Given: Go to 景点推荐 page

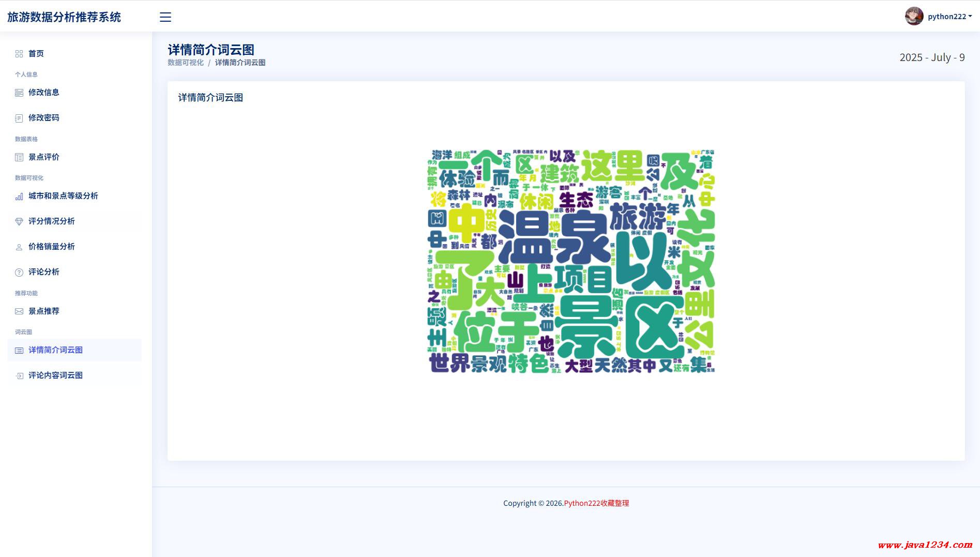Looking at the screenshot, I should pyautogui.click(x=44, y=311).
